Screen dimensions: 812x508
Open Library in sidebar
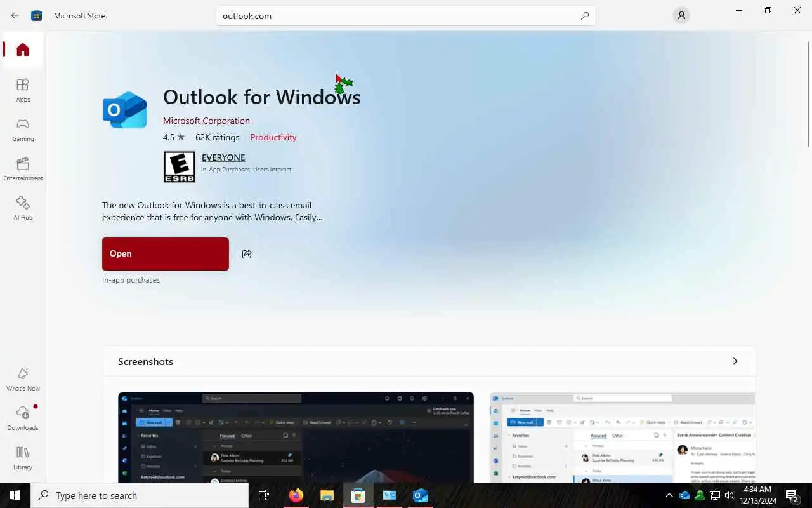23,458
